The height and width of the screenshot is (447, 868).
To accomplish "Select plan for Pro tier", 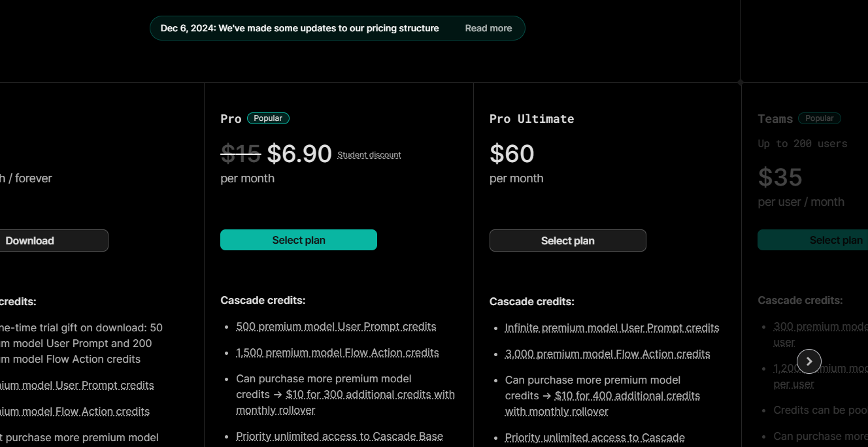I will click(299, 240).
